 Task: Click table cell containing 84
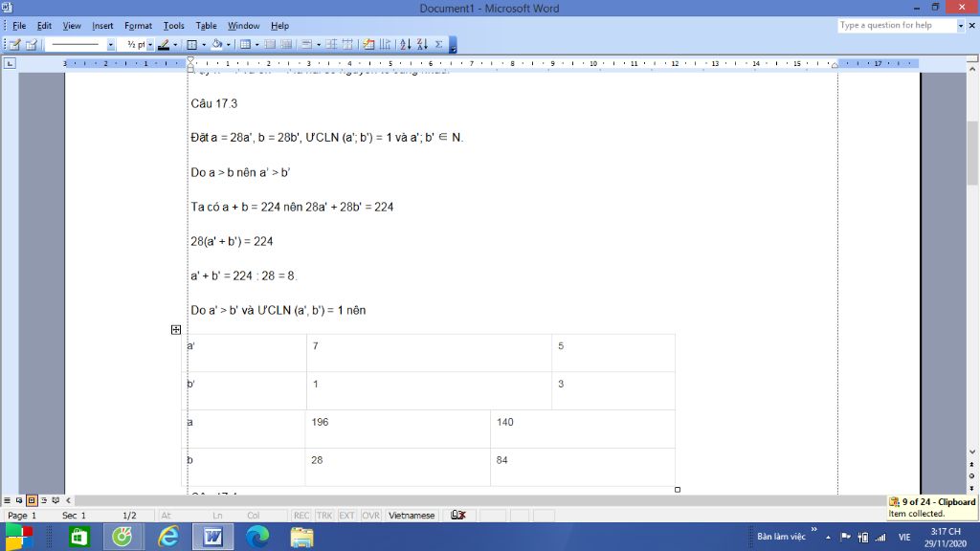[583, 467]
